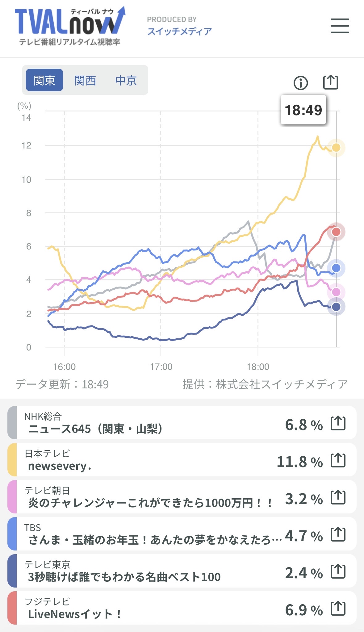
Task: Click the red フジテレビ chart endpoint dot
Action: [336, 232]
